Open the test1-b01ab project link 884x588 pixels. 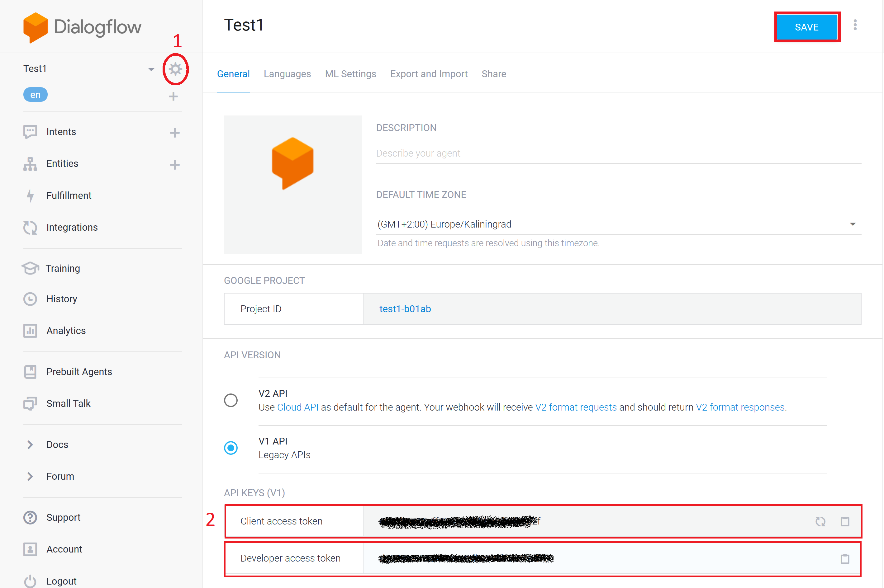coord(405,309)
